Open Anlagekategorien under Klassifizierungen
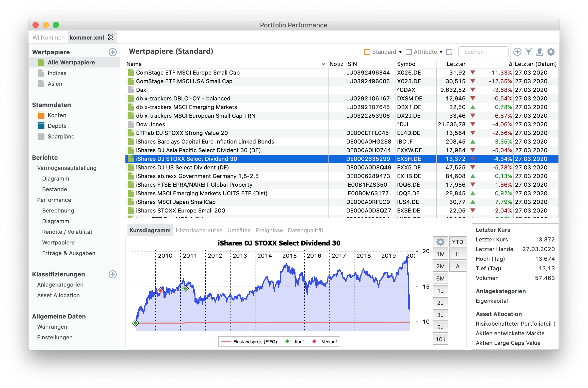 coord(60,285)
